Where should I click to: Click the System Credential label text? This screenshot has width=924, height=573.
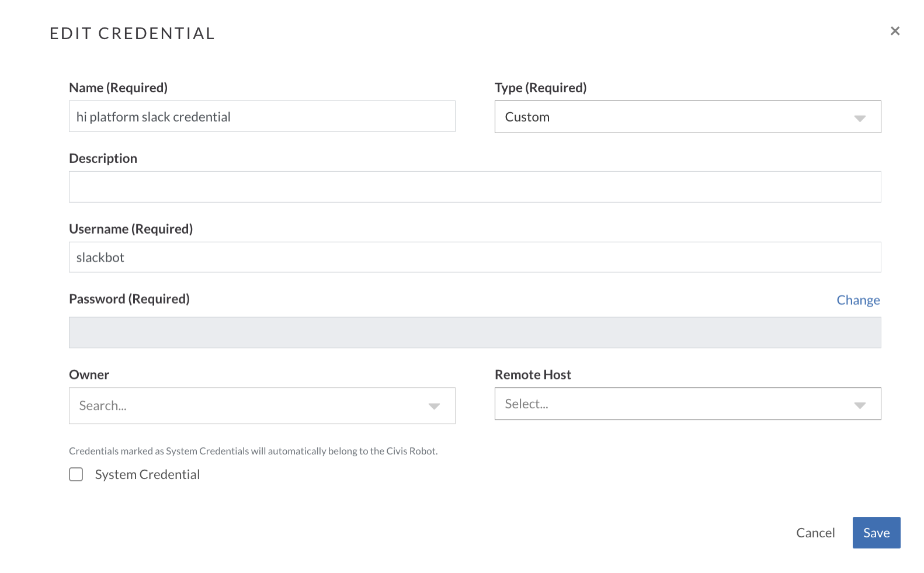coord(147,474)
